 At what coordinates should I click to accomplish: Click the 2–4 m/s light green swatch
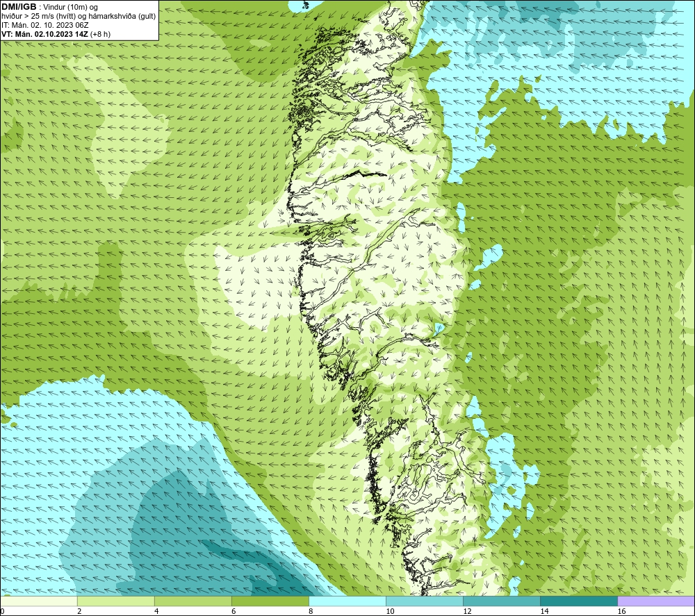pyautogui.click(x=115, y=601)
